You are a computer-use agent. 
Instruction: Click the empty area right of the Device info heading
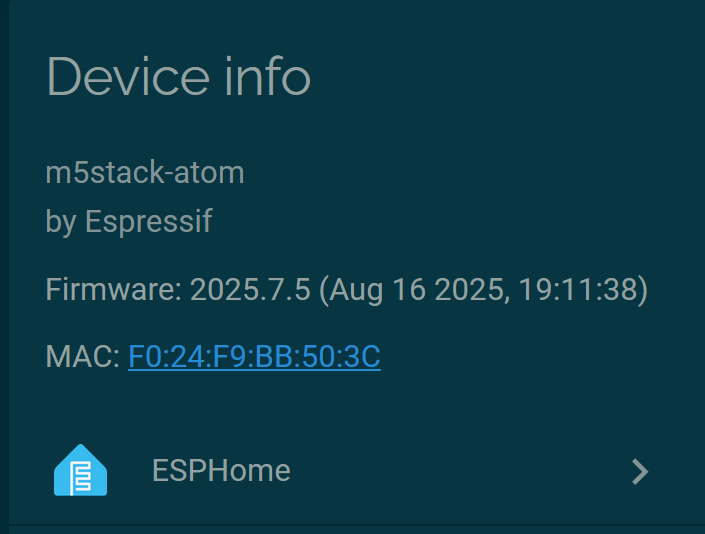(x=500, y=77)
